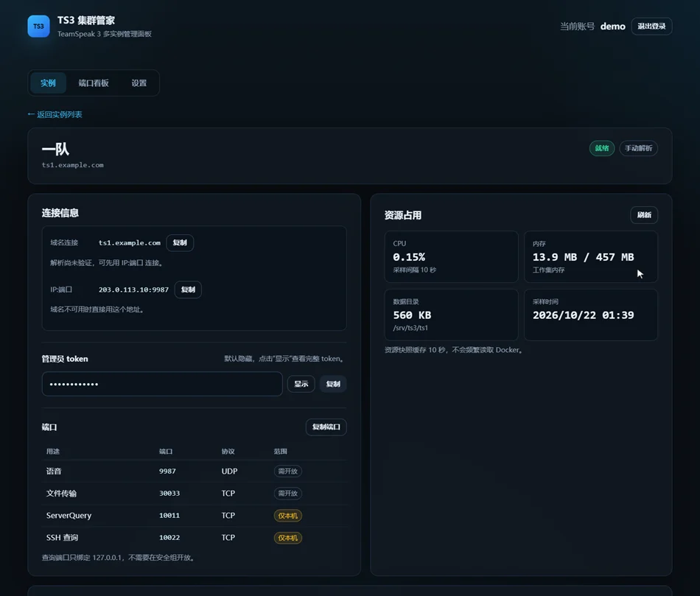Click the 退出登录 button
Viewport: 700px width, 596px height.
651,27
